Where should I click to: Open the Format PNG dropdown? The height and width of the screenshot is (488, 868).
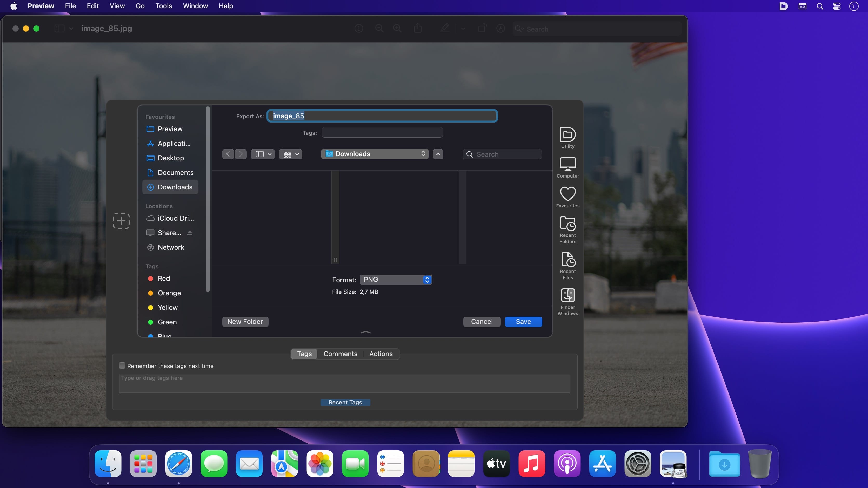[396, 280]
